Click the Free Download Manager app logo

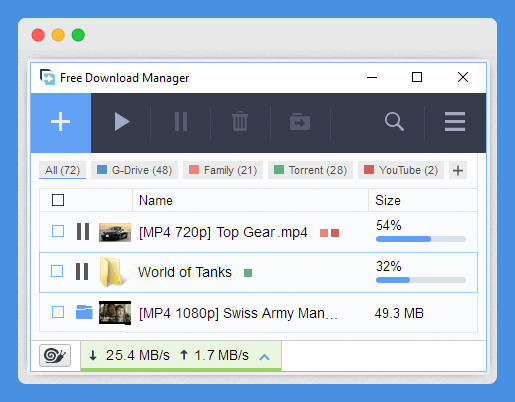point(47,77)
